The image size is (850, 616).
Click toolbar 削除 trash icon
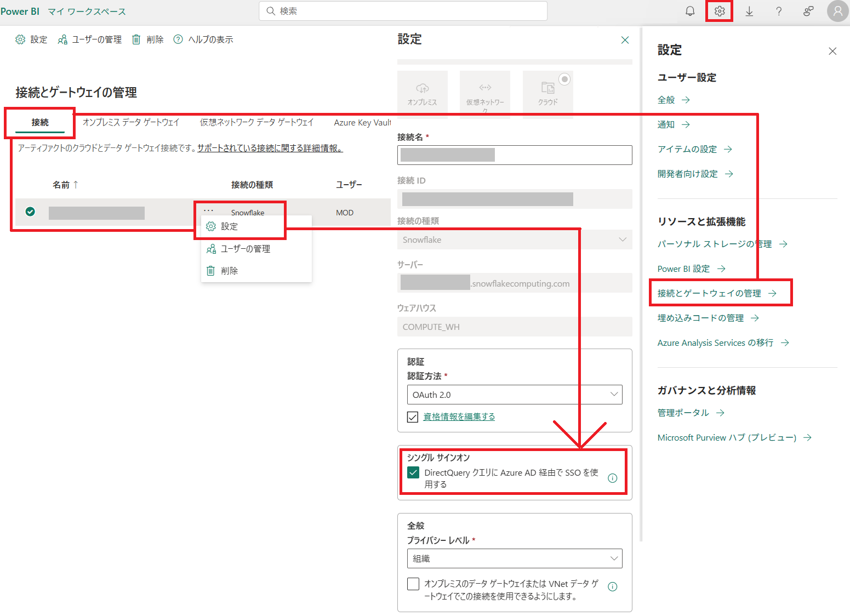coord(136,39)
